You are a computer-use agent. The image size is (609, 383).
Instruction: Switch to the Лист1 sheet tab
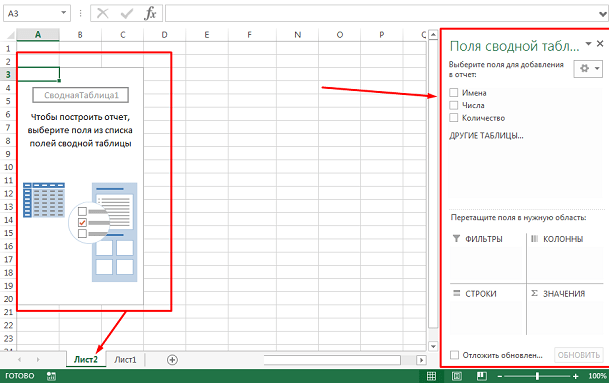pos(125,360)
